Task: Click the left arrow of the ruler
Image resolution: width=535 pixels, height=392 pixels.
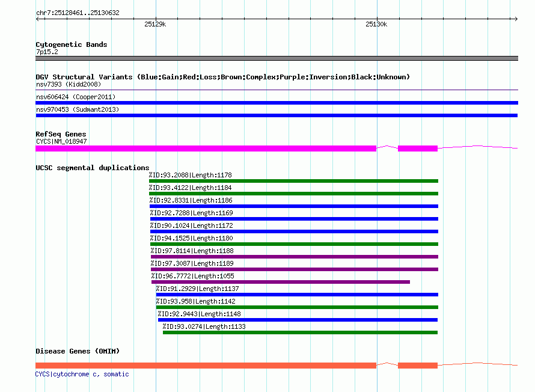Action: click(x=37, y=19)
